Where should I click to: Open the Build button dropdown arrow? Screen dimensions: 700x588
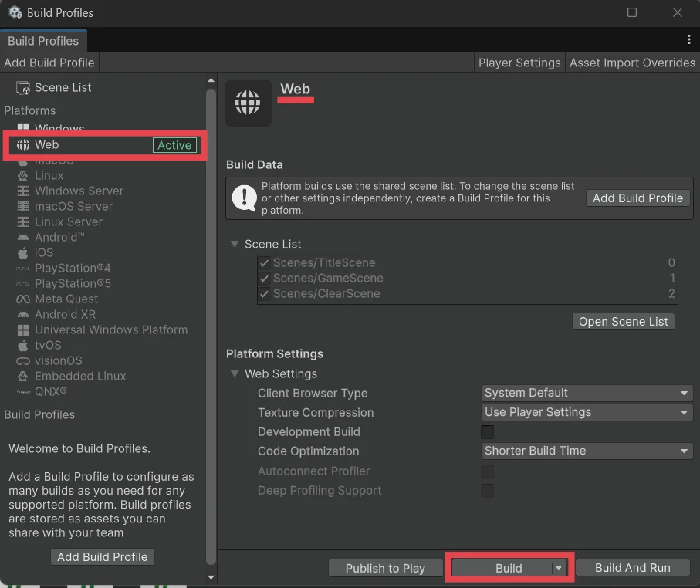[x=559, y=569]
